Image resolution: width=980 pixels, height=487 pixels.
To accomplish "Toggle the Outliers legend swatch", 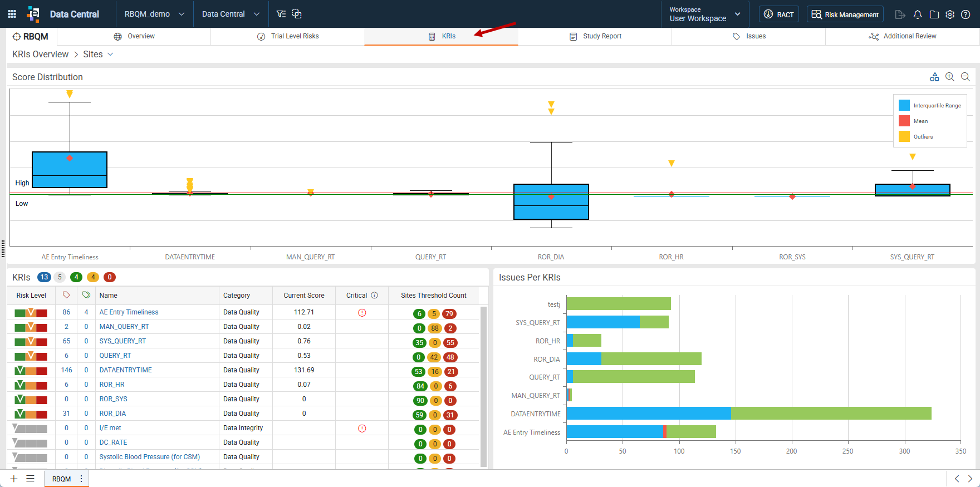I will [904, 136].
